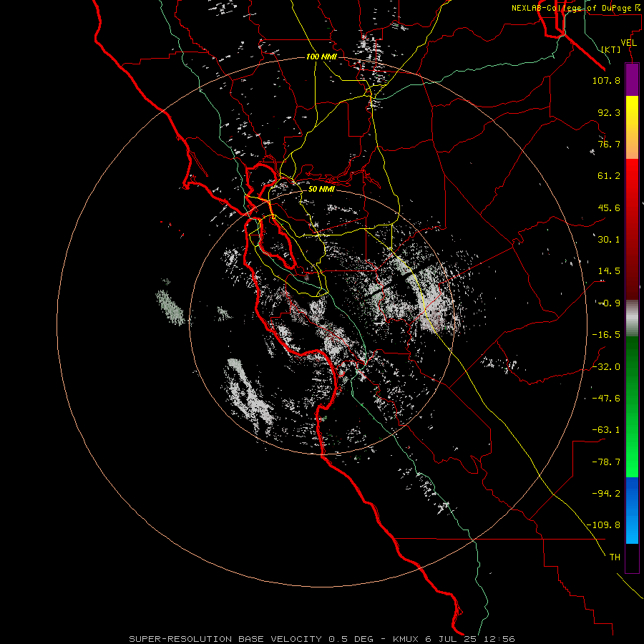Click the blue segment of color bar

pyautogui.click(x=632, y=510)
